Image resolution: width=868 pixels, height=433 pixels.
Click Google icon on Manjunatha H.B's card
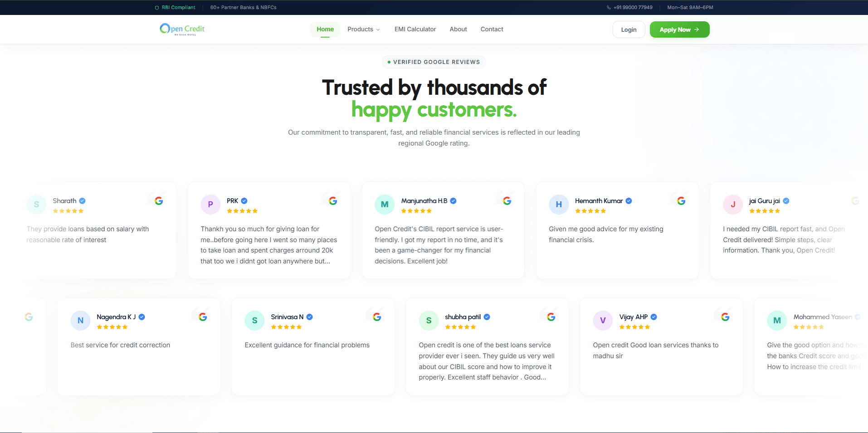click(507, 201)
